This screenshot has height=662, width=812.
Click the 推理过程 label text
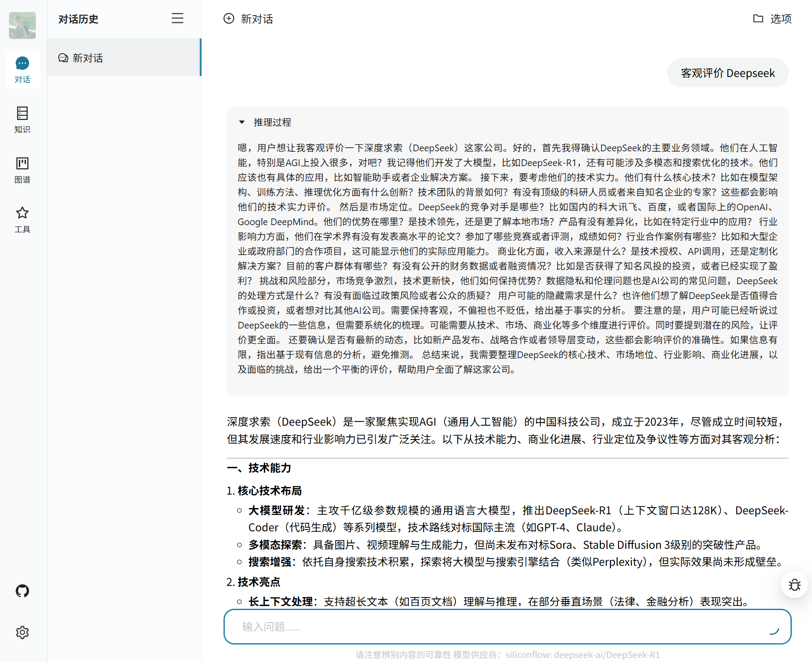[x=272, y=122]
